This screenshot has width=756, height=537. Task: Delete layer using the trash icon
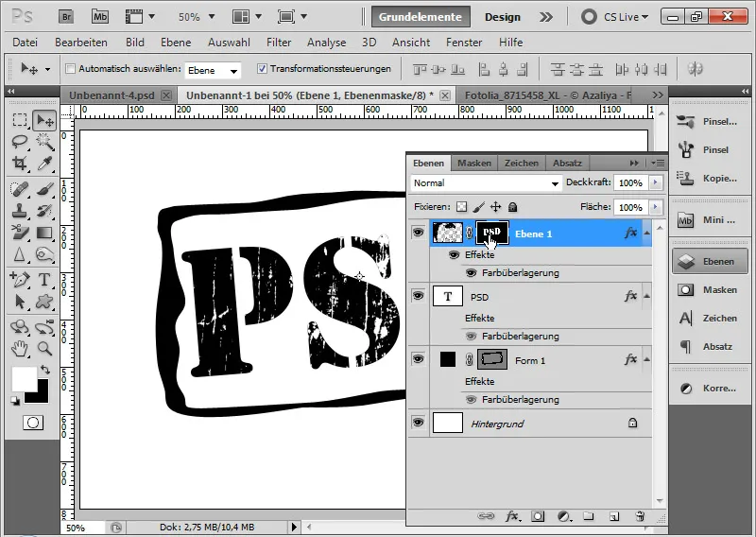pos(640,516)
